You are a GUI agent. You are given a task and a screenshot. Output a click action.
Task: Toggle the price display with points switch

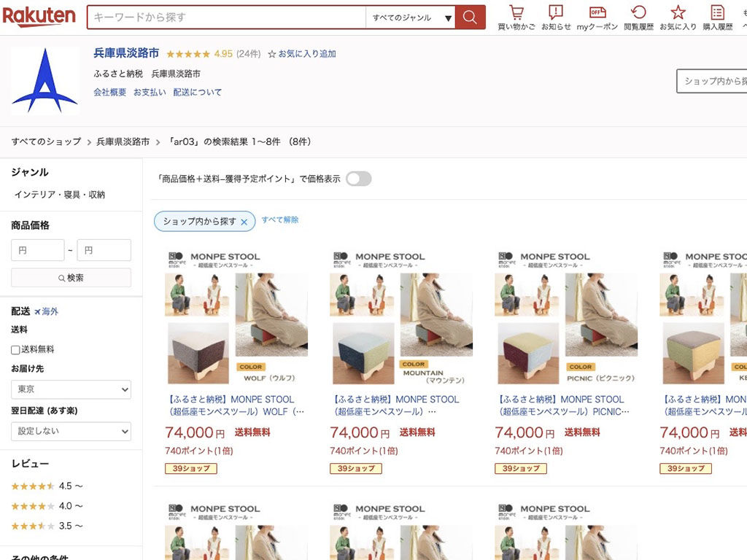(359, 179)
